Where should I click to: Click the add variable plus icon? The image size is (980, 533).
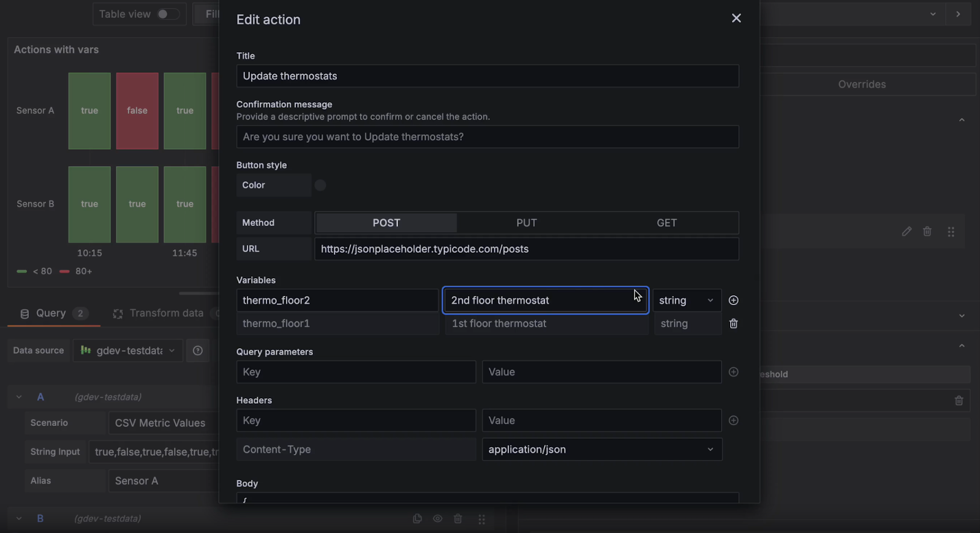click(733, 300)
